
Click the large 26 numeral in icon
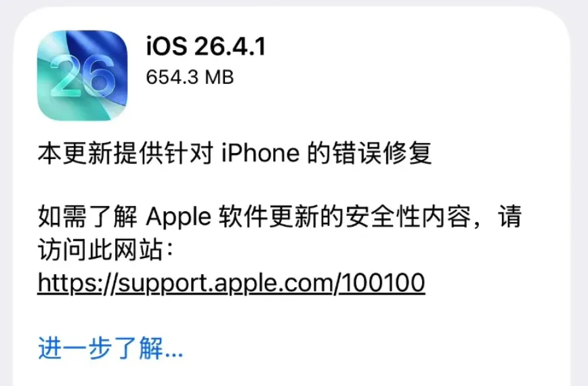coord(82,76)
